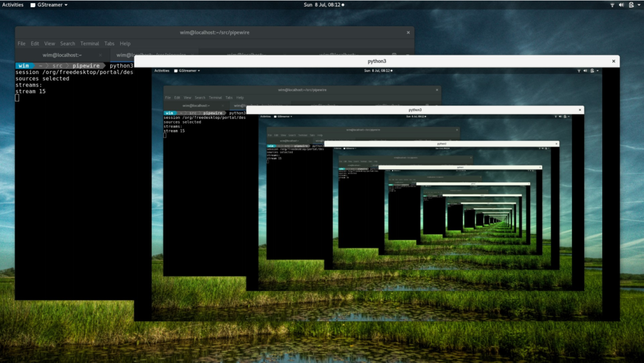Open the Help menu in the outermost terminal
The image size is (644, 363).
tap(125, 44)
